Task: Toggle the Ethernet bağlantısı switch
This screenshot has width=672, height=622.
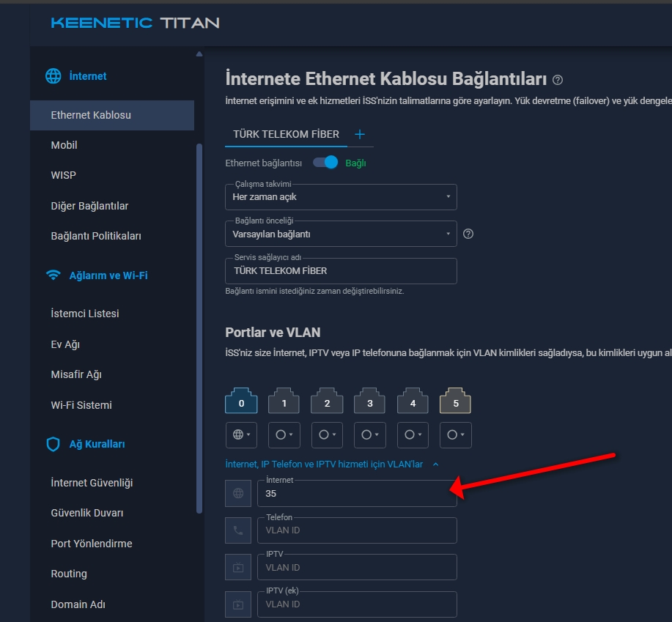Action: (325, 163)
